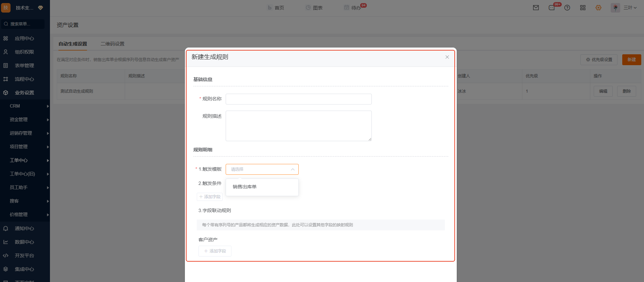
Task: Click the mail envelope icon in header
Action: tap(536, 8)
